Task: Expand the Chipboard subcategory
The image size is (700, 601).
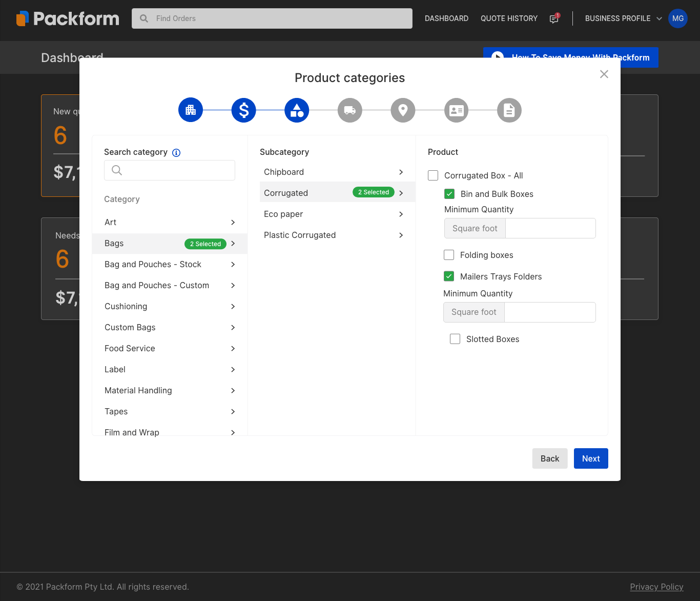Action: (333, 172)
